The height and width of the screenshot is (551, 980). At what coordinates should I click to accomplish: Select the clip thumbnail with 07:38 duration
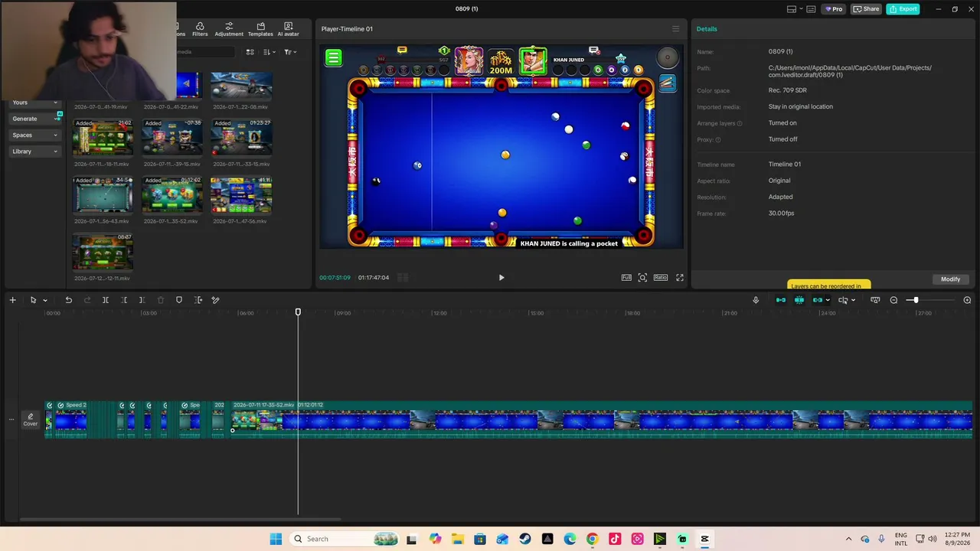[171, 138]
